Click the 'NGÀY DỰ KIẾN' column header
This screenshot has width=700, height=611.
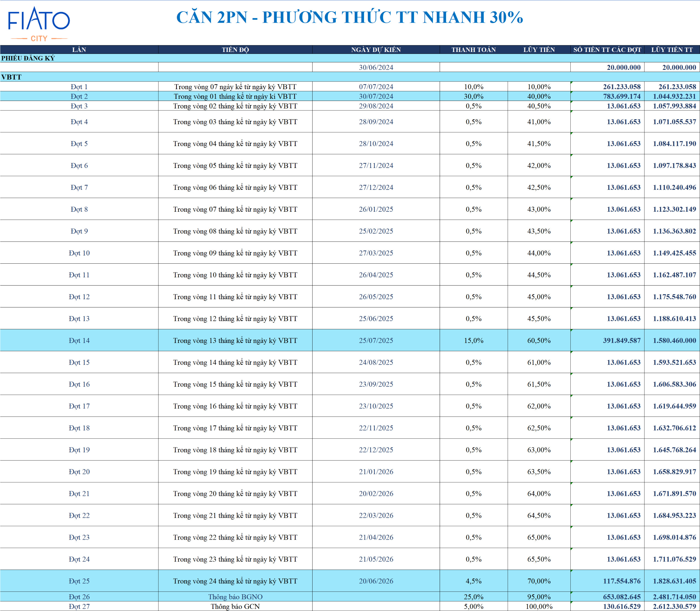coord(376,50)
